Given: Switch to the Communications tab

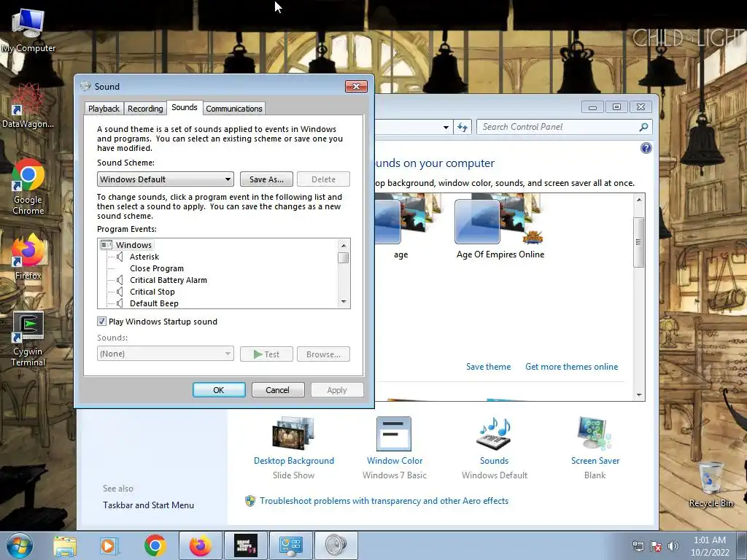Looking at the screenshot, I should pos(234,109).
